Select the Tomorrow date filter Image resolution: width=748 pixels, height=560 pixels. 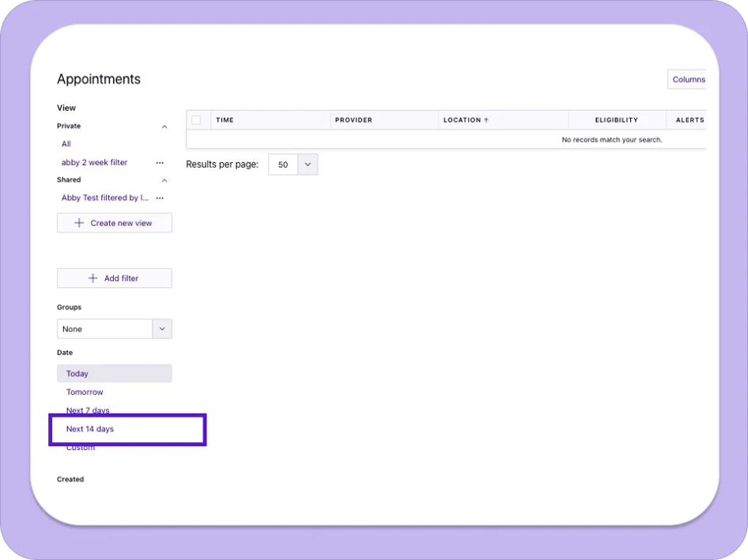click(85, 392)
